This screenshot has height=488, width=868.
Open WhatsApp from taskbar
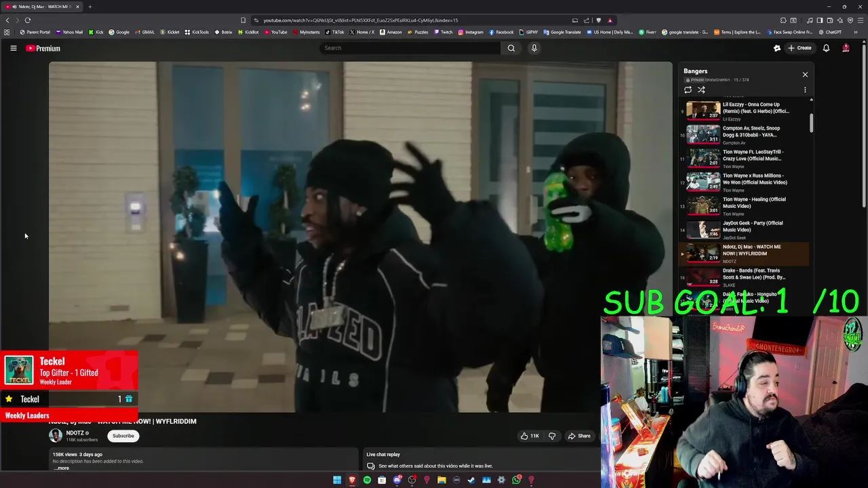coord(516,480)
